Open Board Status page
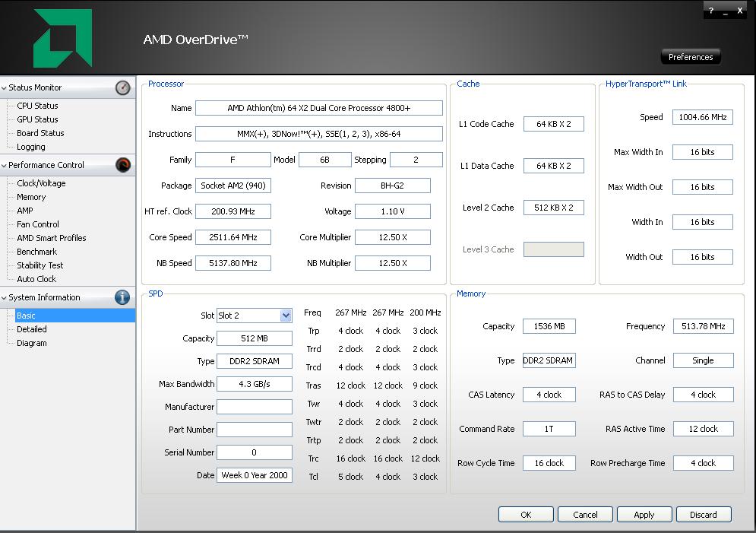The image size is (756, 533). pyautogui.click(x=40, y=133)
